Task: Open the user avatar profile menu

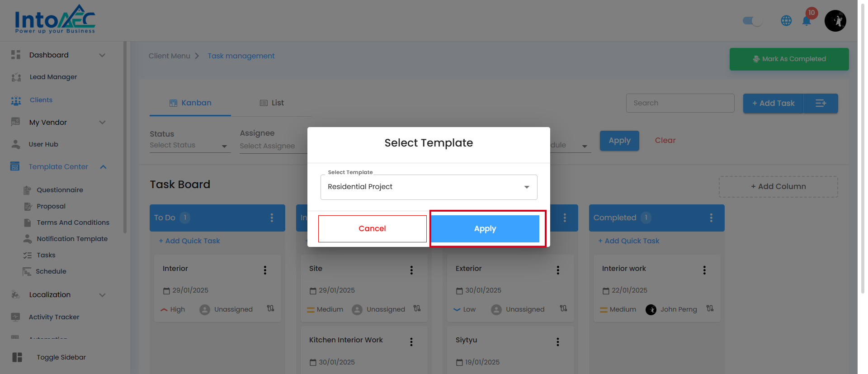Action: 835,21
